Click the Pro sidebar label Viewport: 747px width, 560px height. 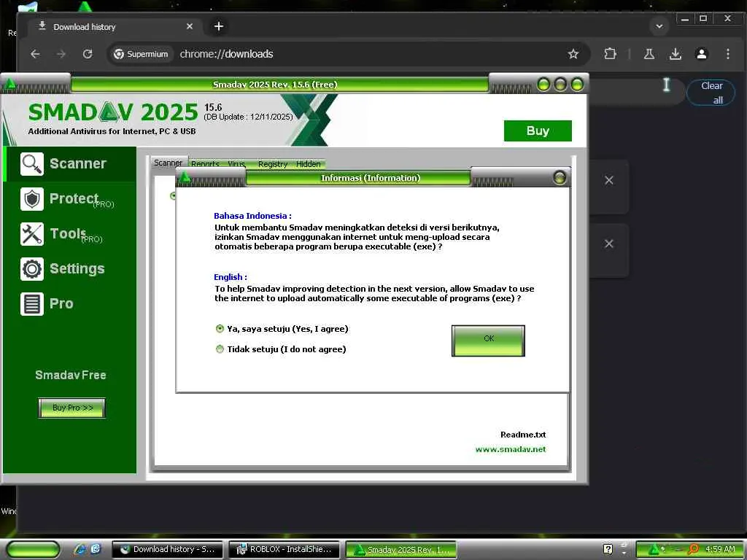[x=61, y=304]
